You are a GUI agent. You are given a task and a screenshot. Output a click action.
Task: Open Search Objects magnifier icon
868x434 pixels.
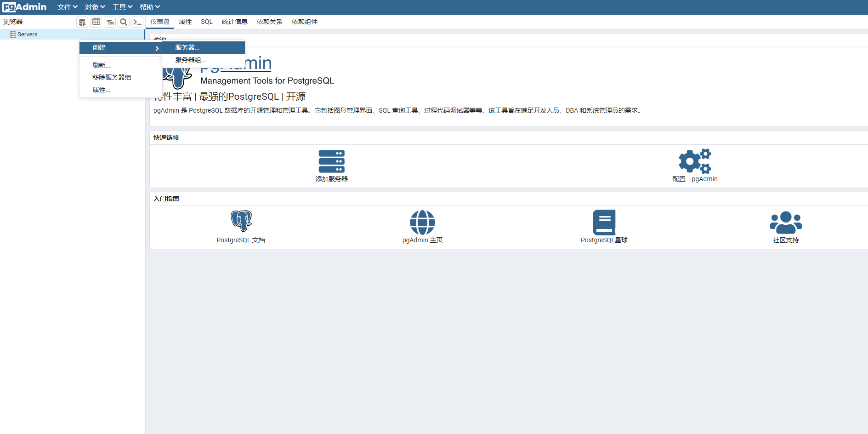click(x=124, y=22)
